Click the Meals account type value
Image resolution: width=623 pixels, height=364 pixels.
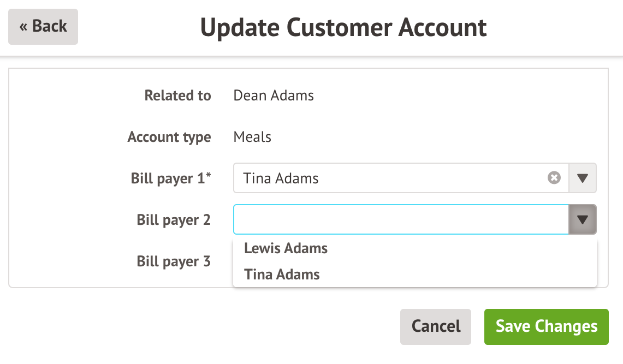click(x=252, y=137)
